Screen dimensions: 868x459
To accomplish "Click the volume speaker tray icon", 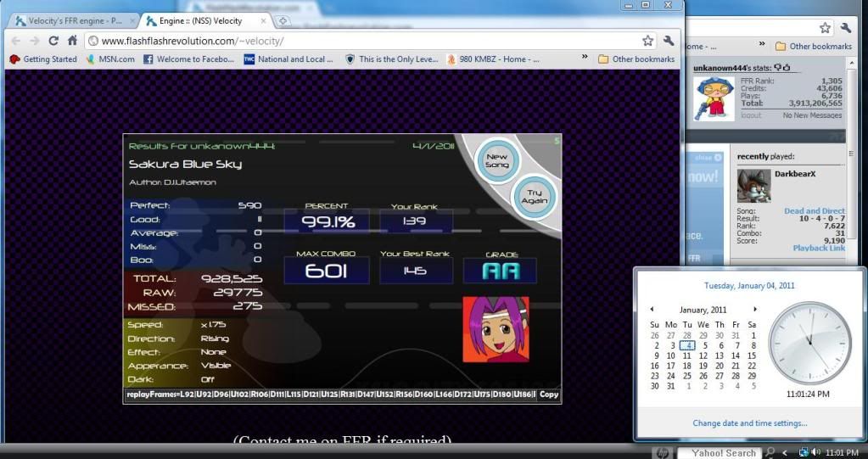I will 815,452.
